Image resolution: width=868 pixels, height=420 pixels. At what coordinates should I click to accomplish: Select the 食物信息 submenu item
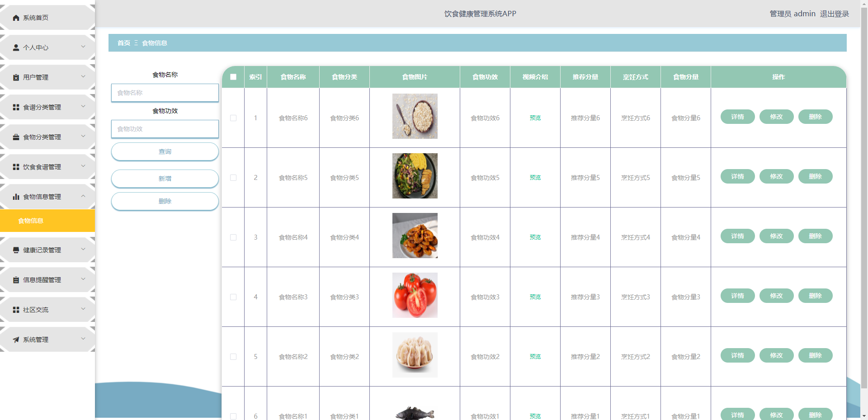point(47,221)
